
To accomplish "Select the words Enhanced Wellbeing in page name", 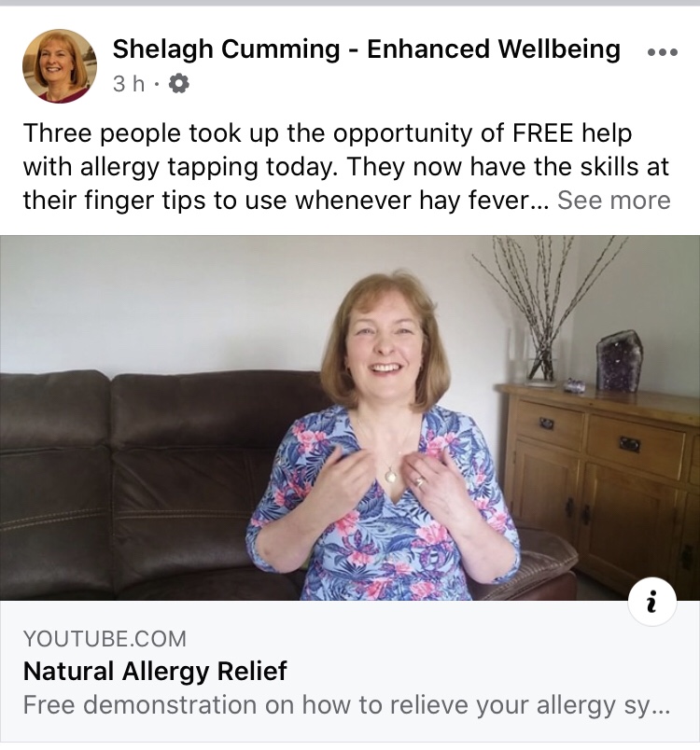I will tap(494, 49).
